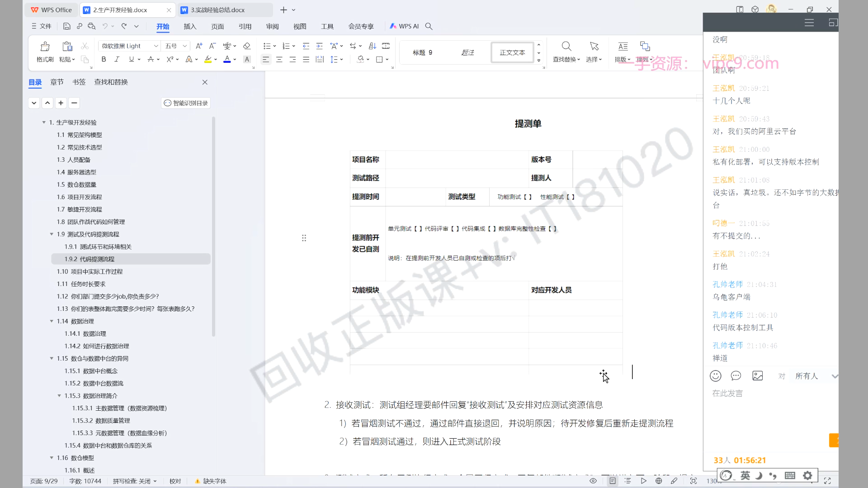
Task: Click the sort text icon
Action: (x=373, y=46)
